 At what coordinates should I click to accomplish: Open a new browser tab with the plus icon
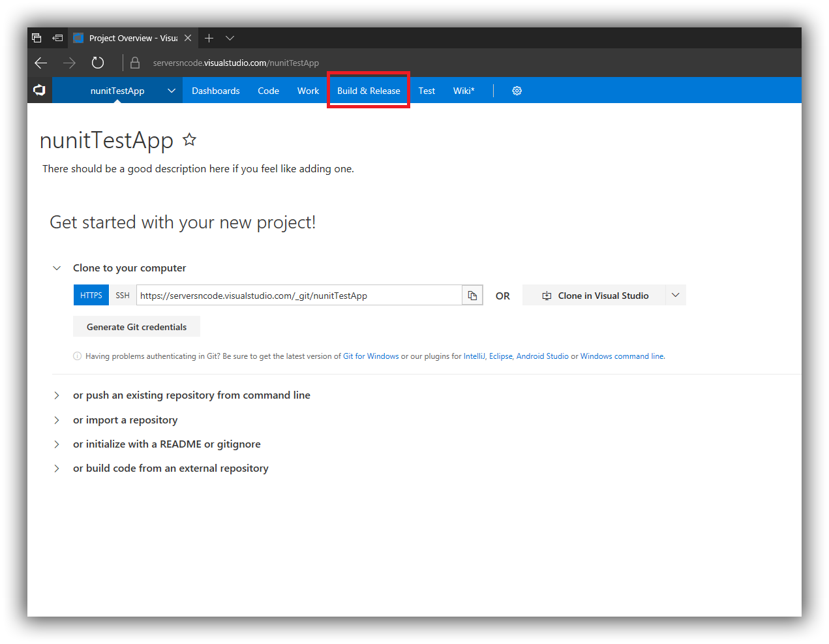[209, 38]
